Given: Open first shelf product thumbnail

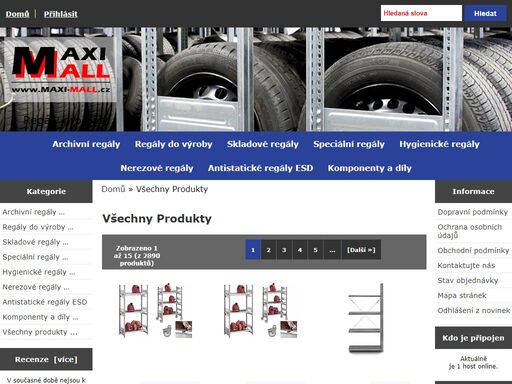Looking at the screenshot, I should click(155, 311).
